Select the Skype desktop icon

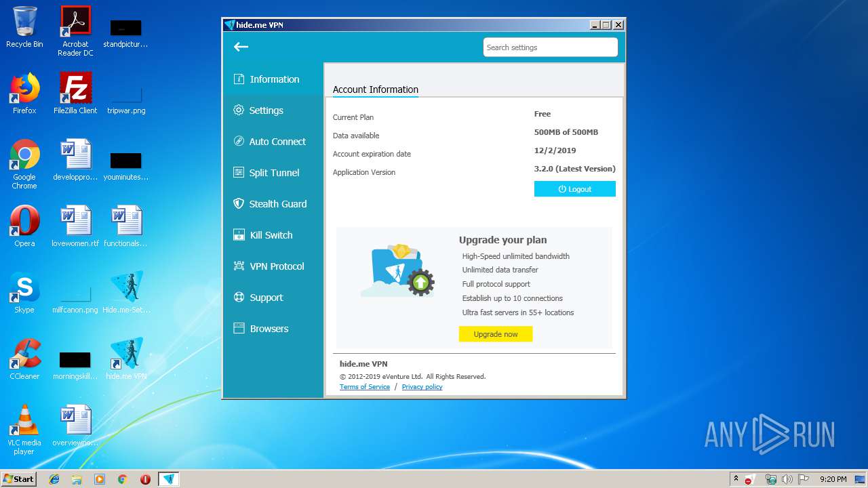click(x=24, y=293)
